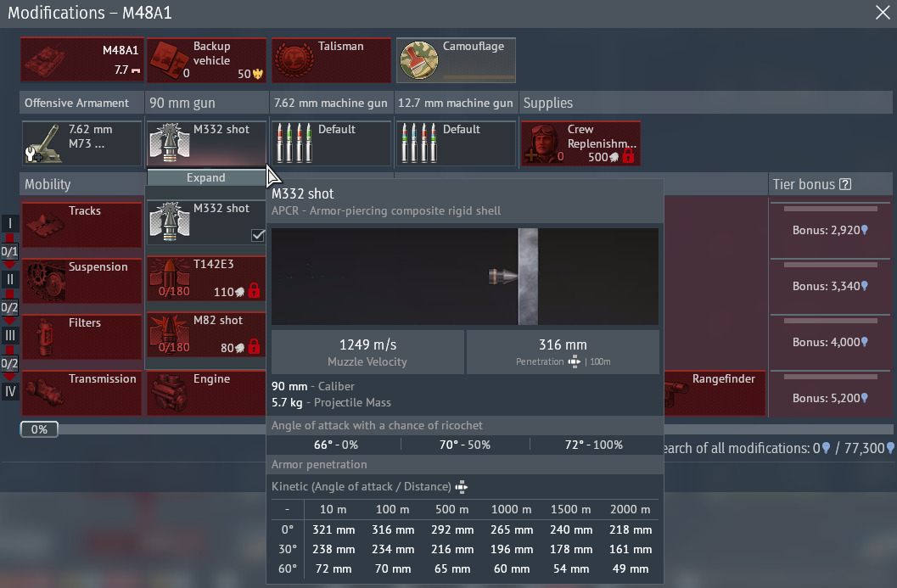Select the Suspension modification
The width and height of the screenshot is (897, 588).
point(81,281)
